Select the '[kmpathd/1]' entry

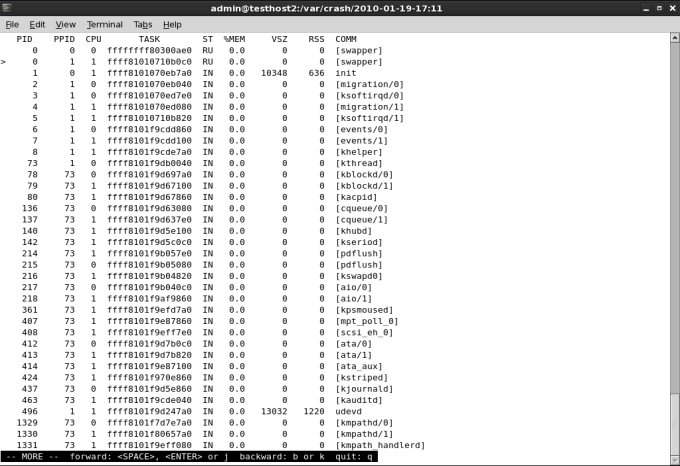[364, 433]
